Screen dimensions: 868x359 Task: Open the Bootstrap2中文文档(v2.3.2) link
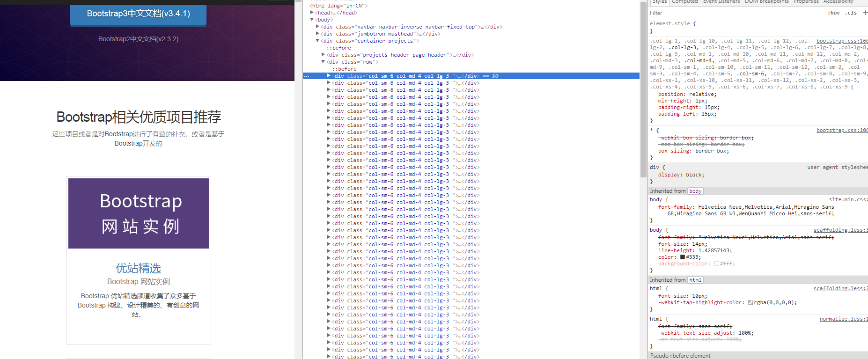coord(138,39)
